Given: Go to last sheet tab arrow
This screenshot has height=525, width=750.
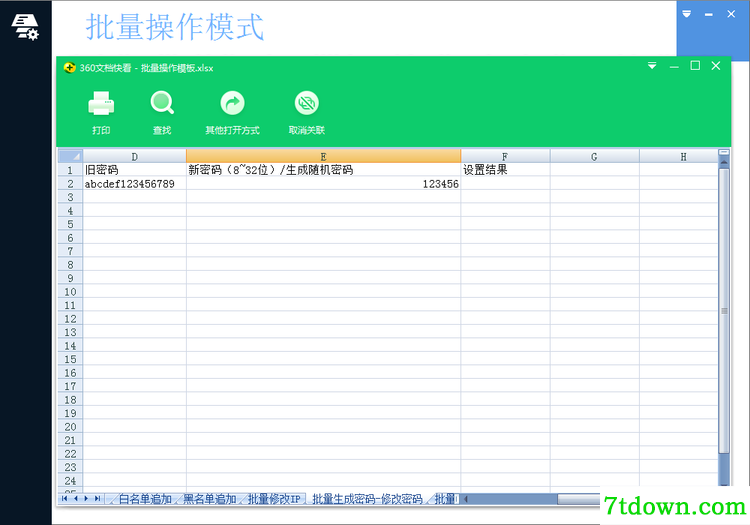Looking at the screenshot, I should point(98,499).
